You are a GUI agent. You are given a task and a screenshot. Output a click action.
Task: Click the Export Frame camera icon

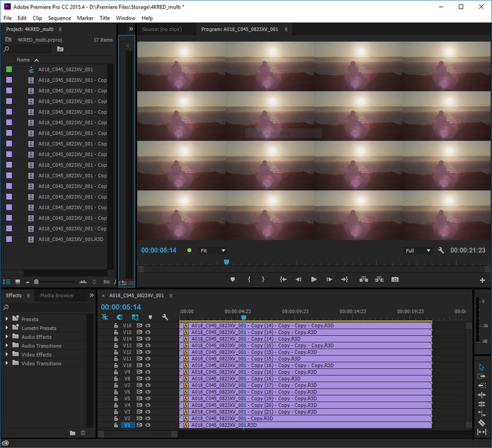coord(395,279)
